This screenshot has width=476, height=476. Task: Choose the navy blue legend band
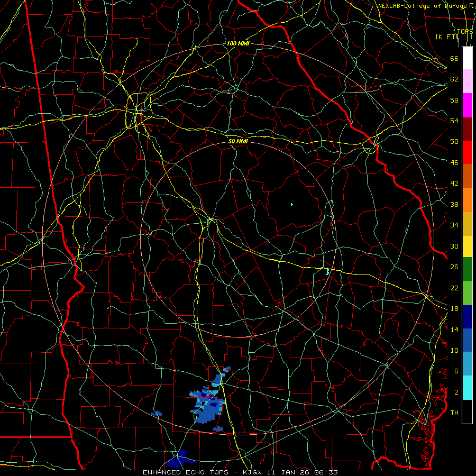pyautogui.click(x=467, y=317)
